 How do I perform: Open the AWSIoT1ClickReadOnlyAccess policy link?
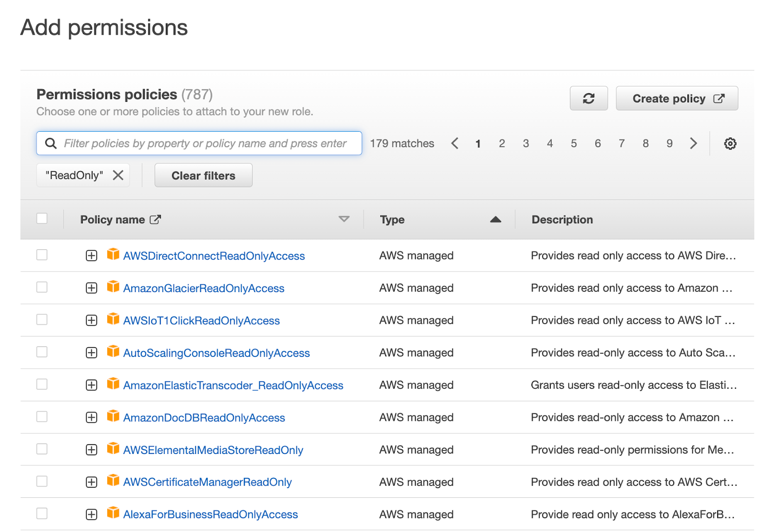[201, 321]
